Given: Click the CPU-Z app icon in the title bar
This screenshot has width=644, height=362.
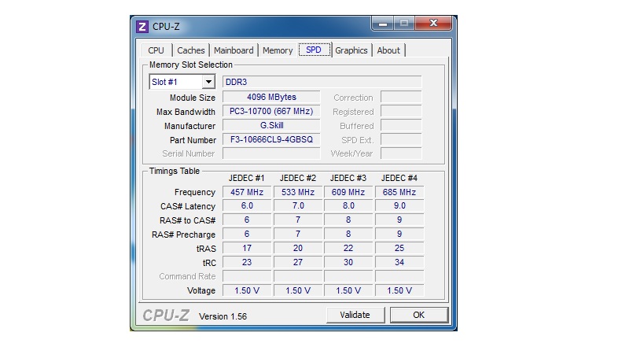Looking at the screenshot, I should click(x=142, y=27).
